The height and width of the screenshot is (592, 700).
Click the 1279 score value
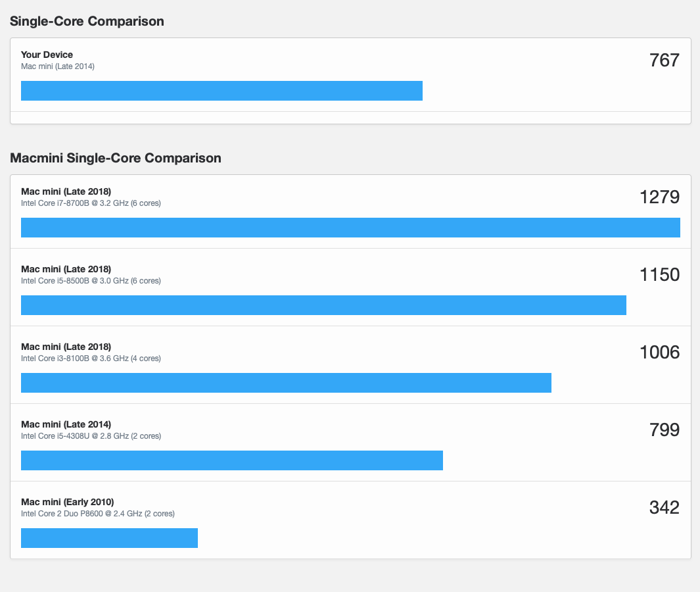click(659, 197)
